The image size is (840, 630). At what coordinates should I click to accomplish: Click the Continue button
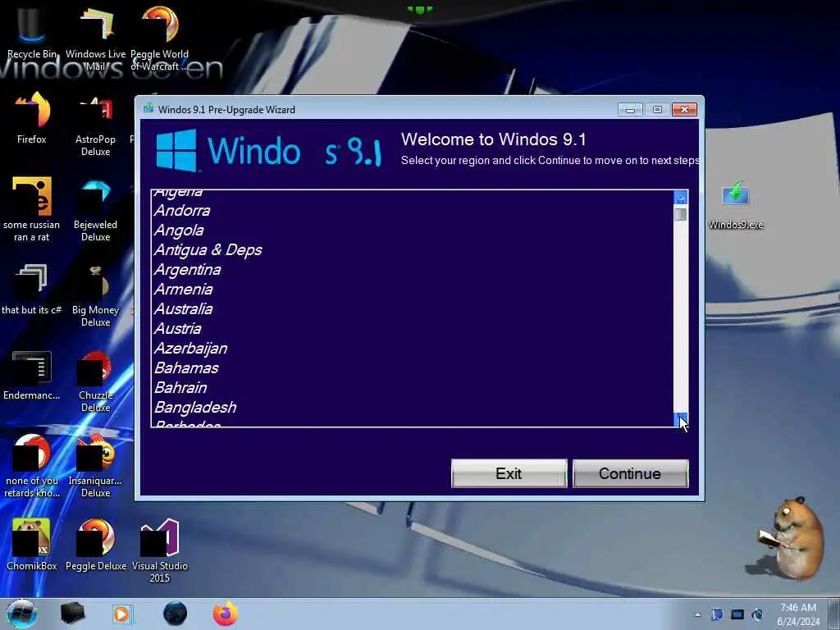(631, 473)
